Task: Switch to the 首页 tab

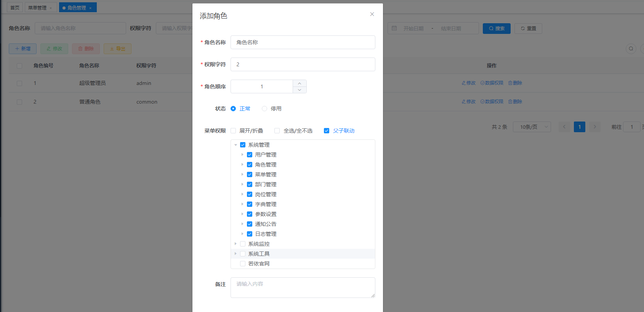Action: 15,8
